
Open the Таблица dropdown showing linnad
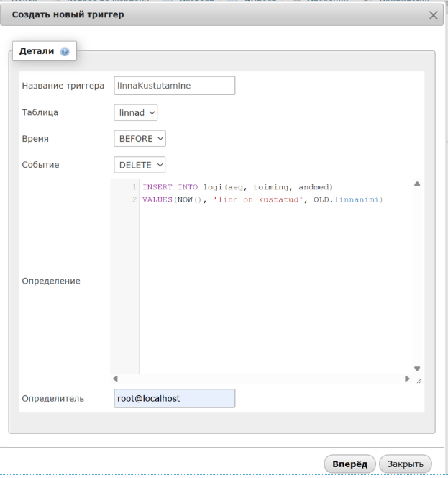135,113
